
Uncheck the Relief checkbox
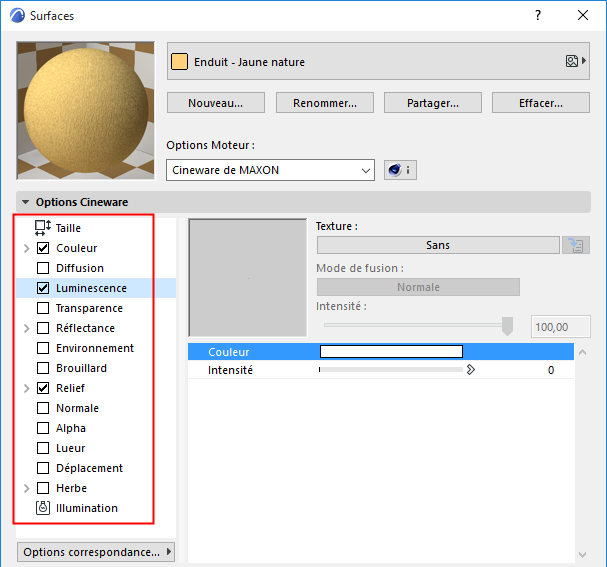point(43,388)
